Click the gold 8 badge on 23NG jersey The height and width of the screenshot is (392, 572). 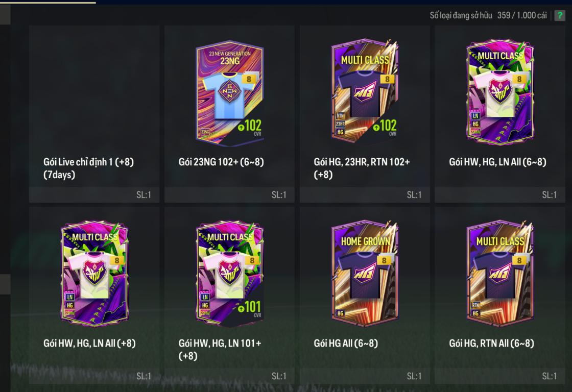[249, 79]
